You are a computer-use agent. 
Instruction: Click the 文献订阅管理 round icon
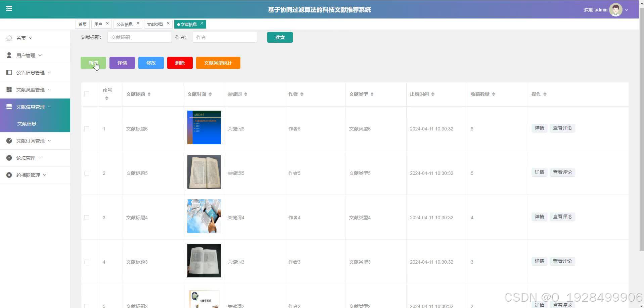(9, 141)
